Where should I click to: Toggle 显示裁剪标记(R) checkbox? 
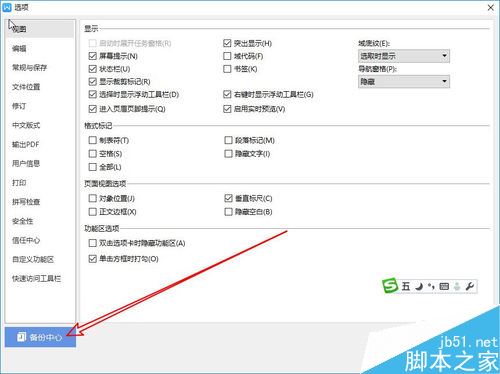coord(93,82)
